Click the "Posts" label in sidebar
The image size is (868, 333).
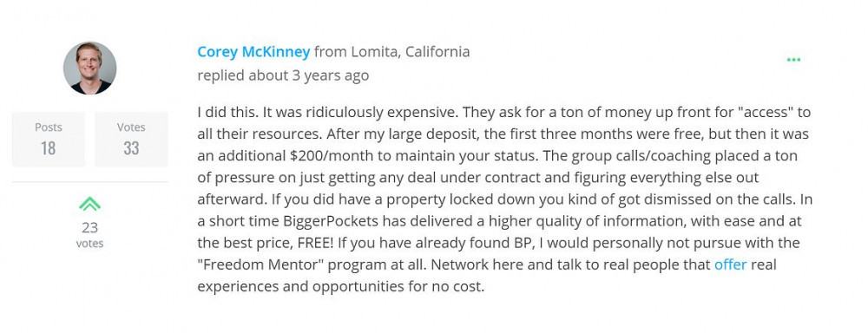click(48, 127)
